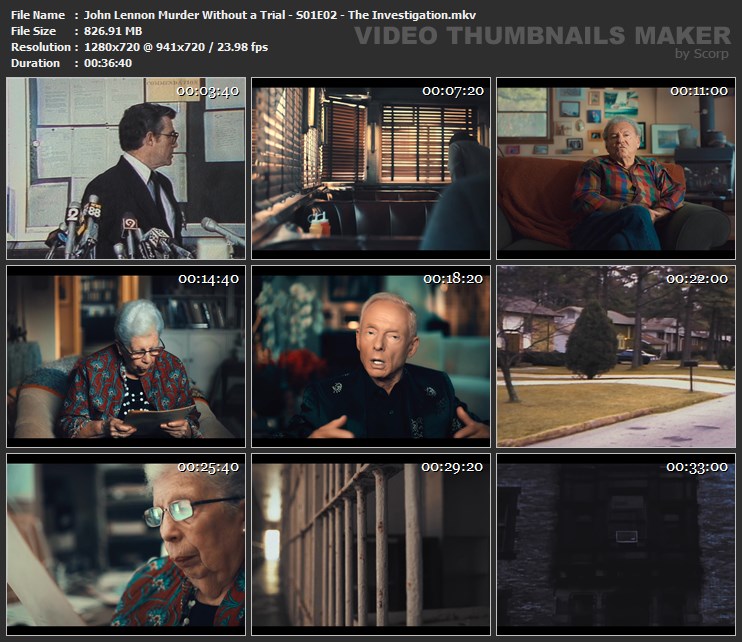Click the Resolution label

point(41,47)
